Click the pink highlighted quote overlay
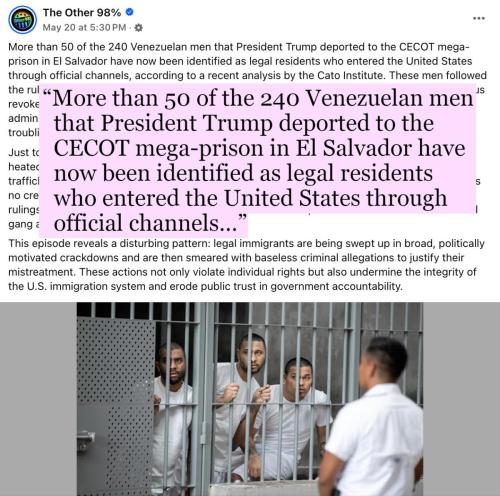The height and width of the screenshot is (496, 500). pyautogui.click(x=257, y=160)
